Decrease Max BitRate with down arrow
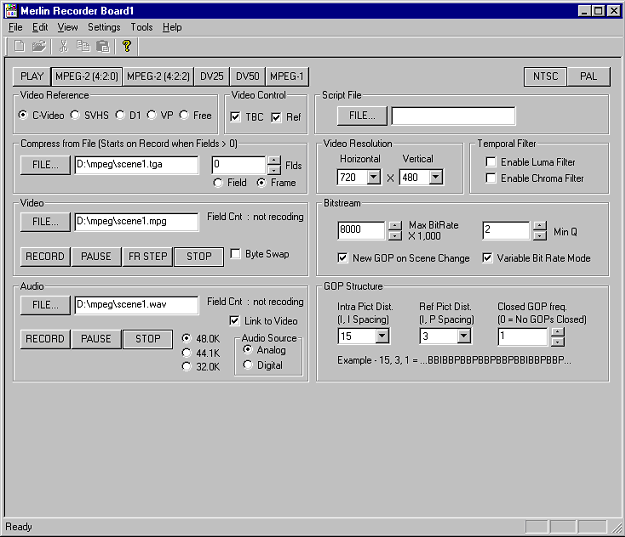The image size is (625, 537). click(395, 236)
